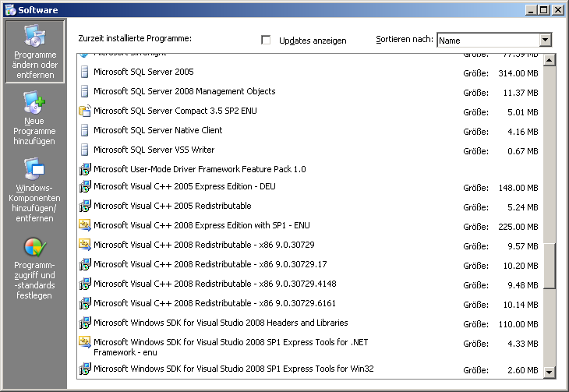Click icon of Visual C++ 2005 Express Edition
Viewport: 569px width, 392px height.
pyautogui.click(x=85, y=187)
